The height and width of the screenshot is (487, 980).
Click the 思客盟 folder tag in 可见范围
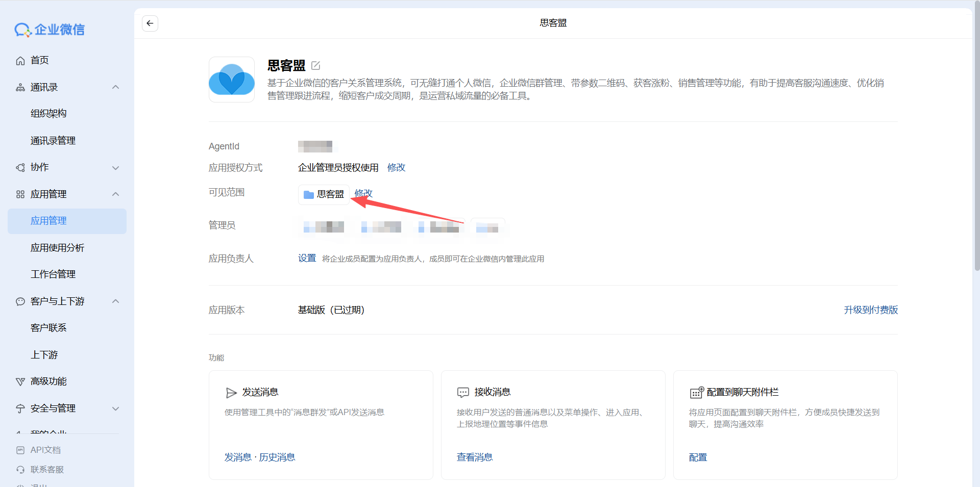click(324, 194)
